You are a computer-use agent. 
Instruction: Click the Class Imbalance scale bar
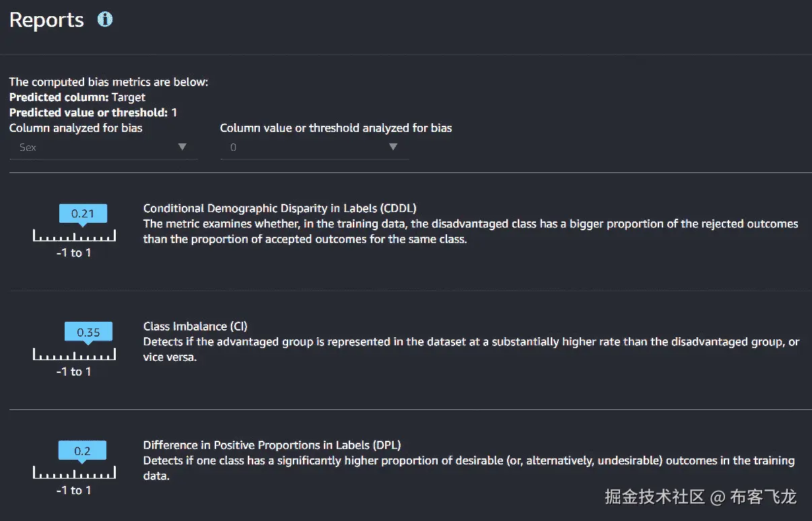point(74,355)
